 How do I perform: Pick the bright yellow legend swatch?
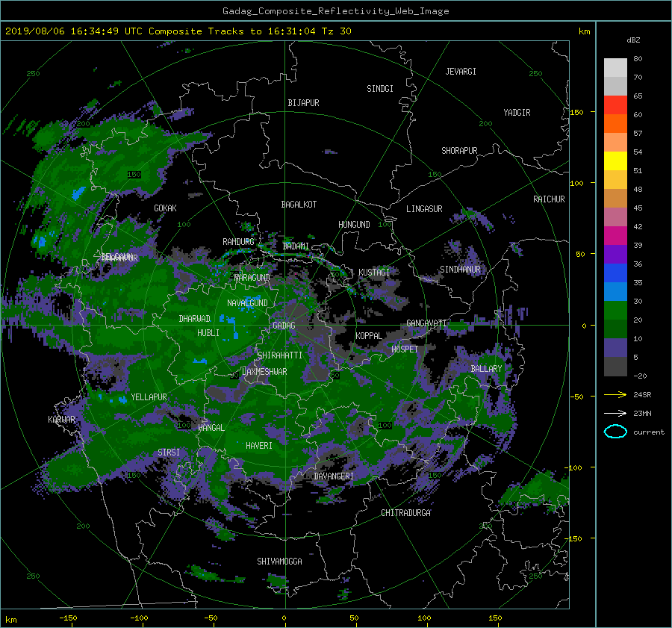pyautogui.click(x=615, y=161)
